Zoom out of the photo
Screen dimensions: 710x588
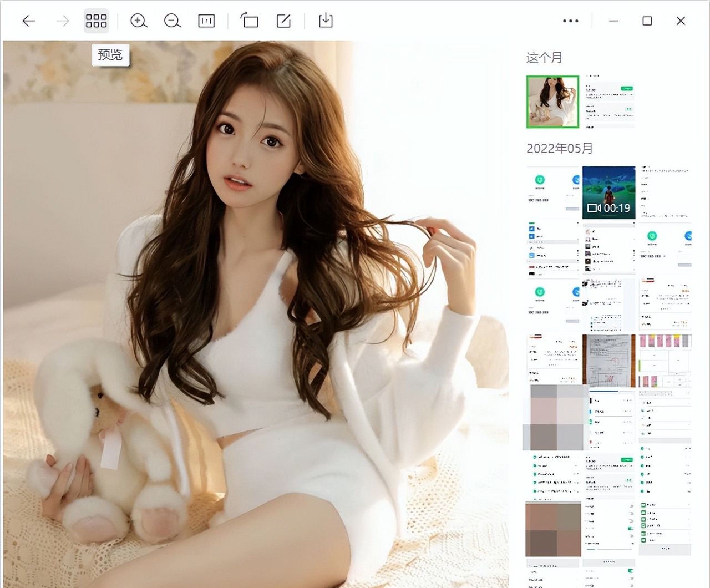click(x=173, y=21)
